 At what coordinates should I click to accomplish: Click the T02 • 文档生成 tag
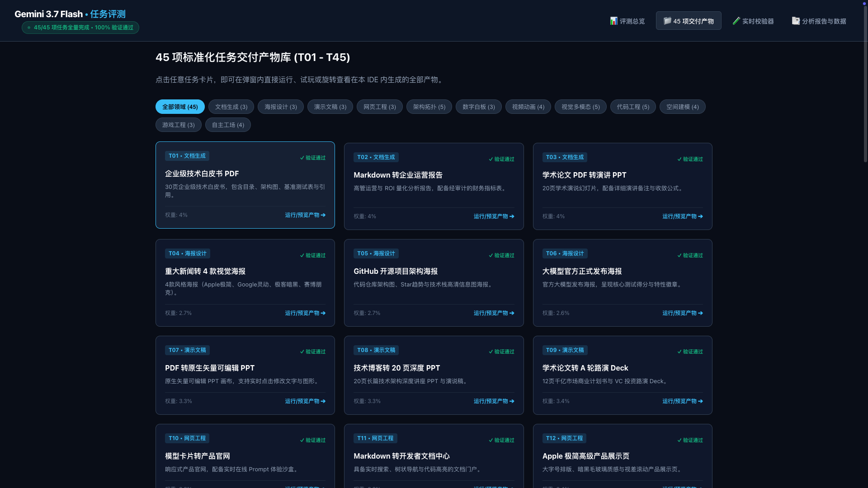[376, 157]
